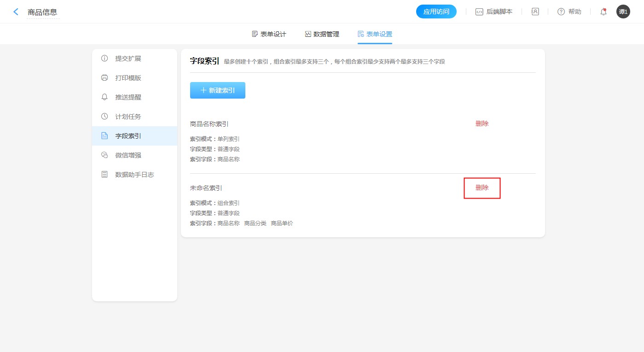Select the 提交扩展 sidebar item
The image size is (644, 352).
point(128,59)
